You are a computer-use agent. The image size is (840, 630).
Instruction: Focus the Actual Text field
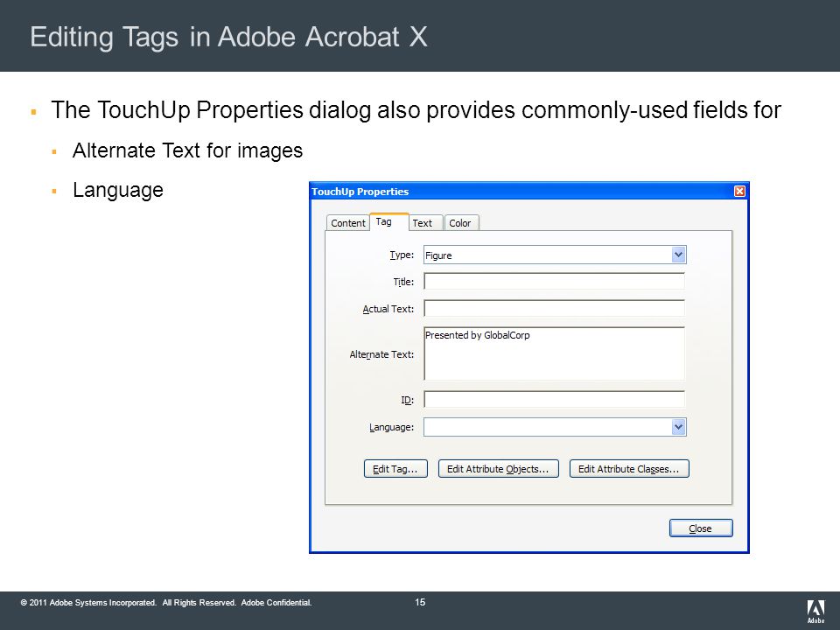(x=554, y=308)
